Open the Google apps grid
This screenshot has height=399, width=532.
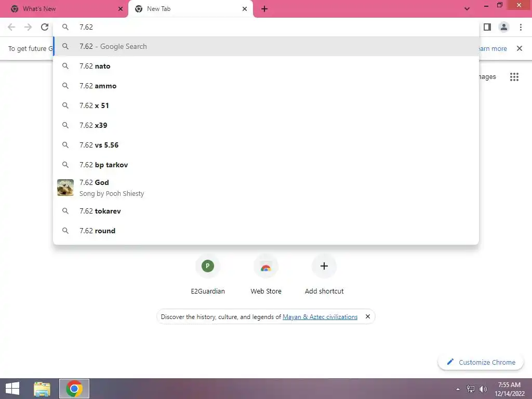[514, 77]
